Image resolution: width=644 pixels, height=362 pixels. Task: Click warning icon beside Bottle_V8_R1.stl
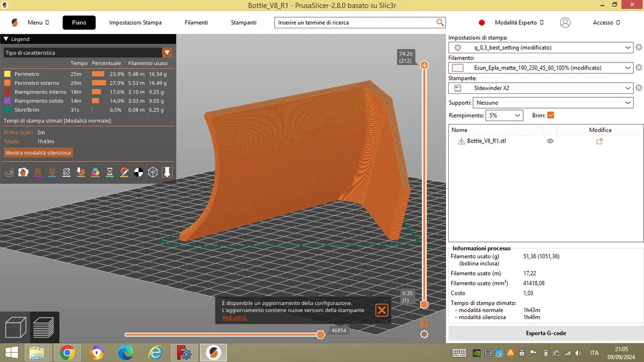click(x=461, y=141)
